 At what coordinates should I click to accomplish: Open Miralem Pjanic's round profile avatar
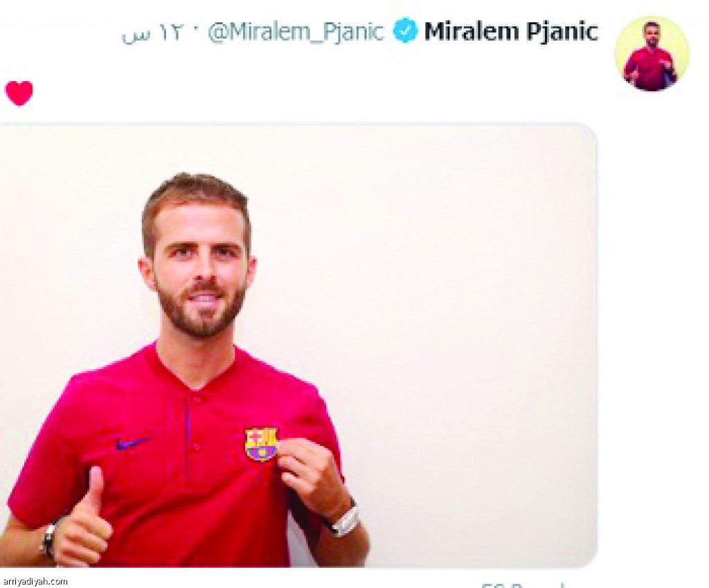[x=652, y=54]
